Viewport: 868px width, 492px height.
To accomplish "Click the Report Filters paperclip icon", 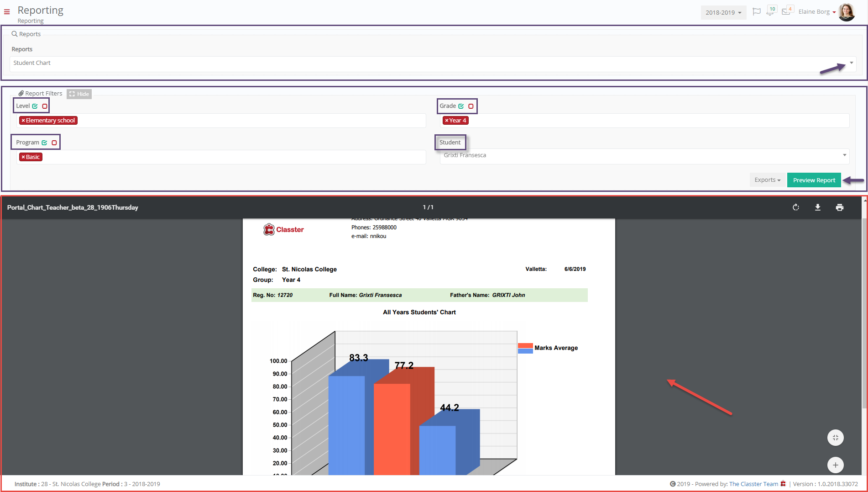I will tap(21, 93).
